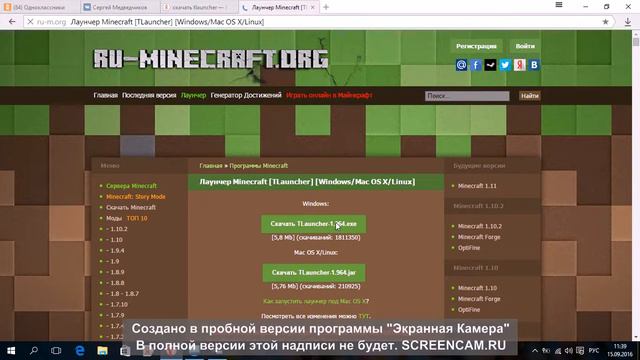The image size is (640, 360).
Task: Close the Лаунчер Minecraft tab
Action: [x=313, y=7]
